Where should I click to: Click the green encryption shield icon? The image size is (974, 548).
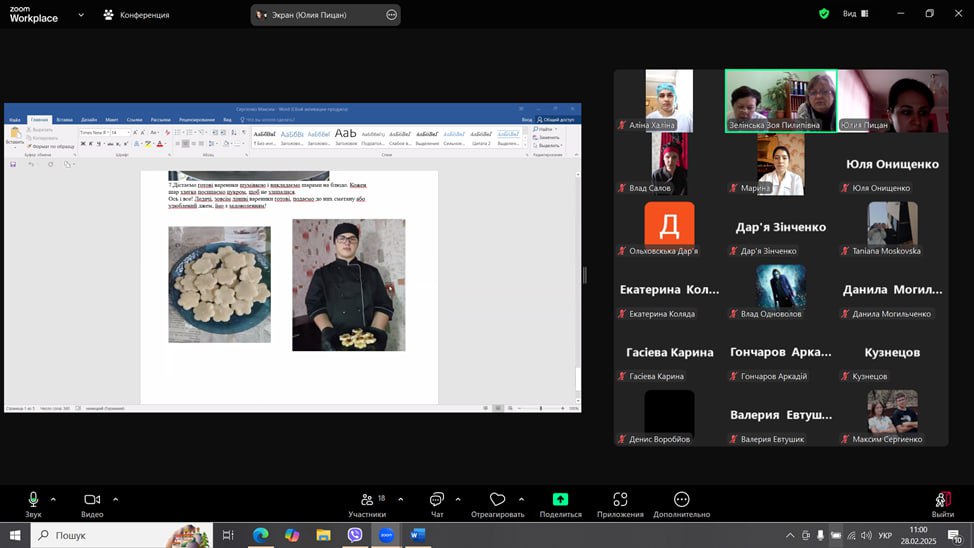tap(824, 14)
